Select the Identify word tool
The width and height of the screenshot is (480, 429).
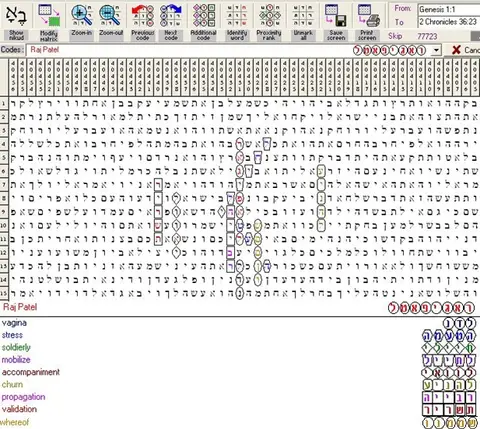pos(237,16)
